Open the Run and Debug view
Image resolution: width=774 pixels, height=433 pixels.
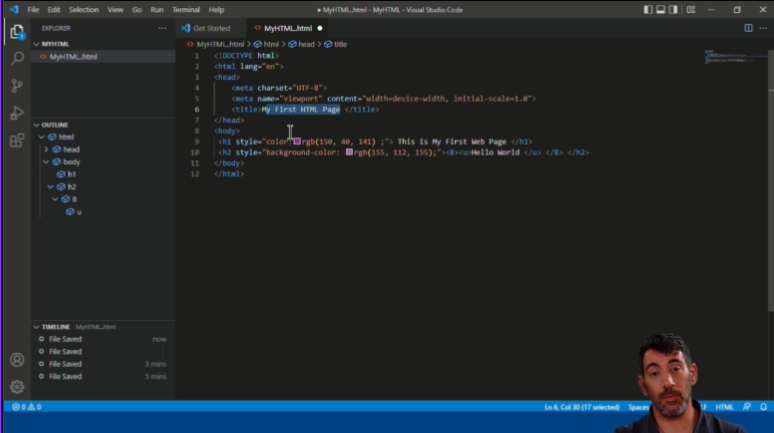[17, 113]
